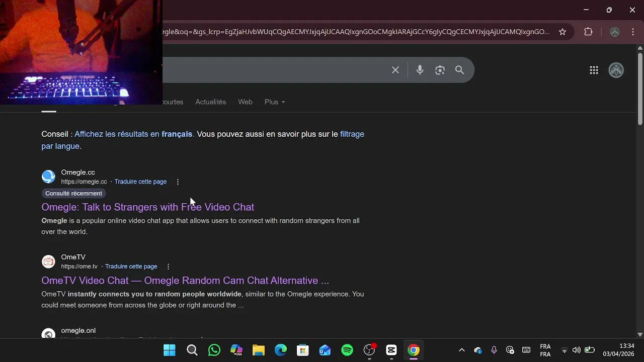Show results in français link

coord(133,134)
